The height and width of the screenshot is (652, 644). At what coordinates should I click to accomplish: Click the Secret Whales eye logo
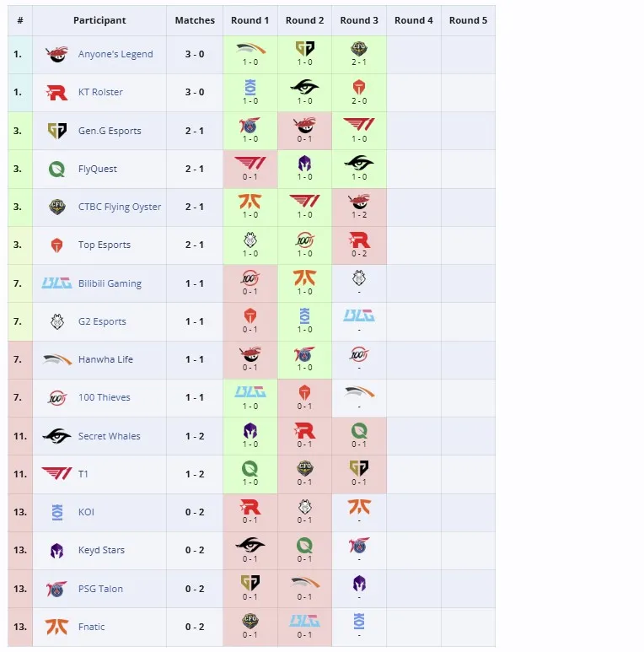pos(57,436)
